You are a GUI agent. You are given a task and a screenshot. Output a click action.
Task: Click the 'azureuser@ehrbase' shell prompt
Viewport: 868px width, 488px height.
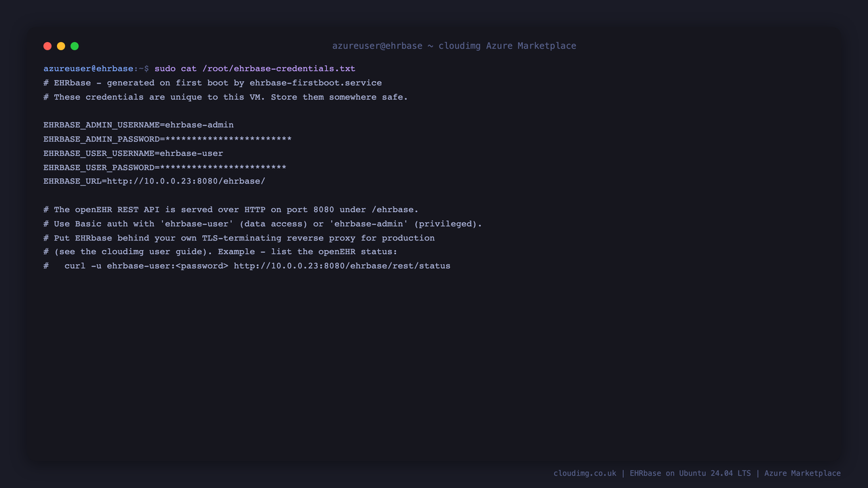88,68
